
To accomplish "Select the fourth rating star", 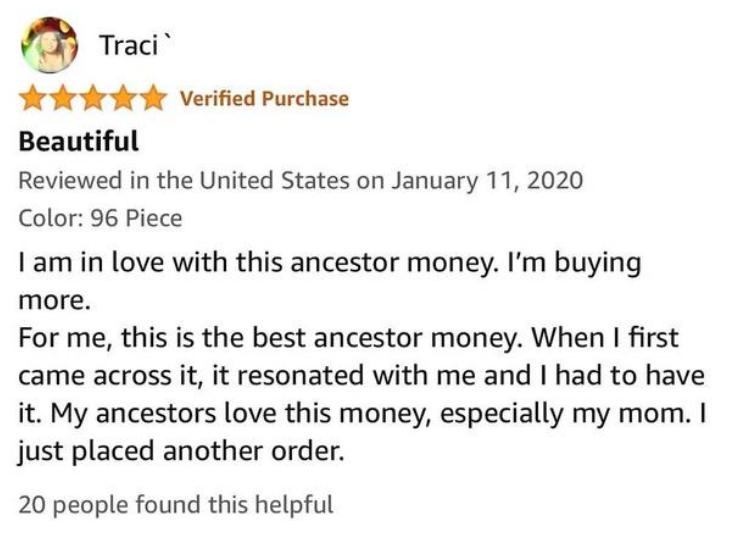I will point(123,98).
